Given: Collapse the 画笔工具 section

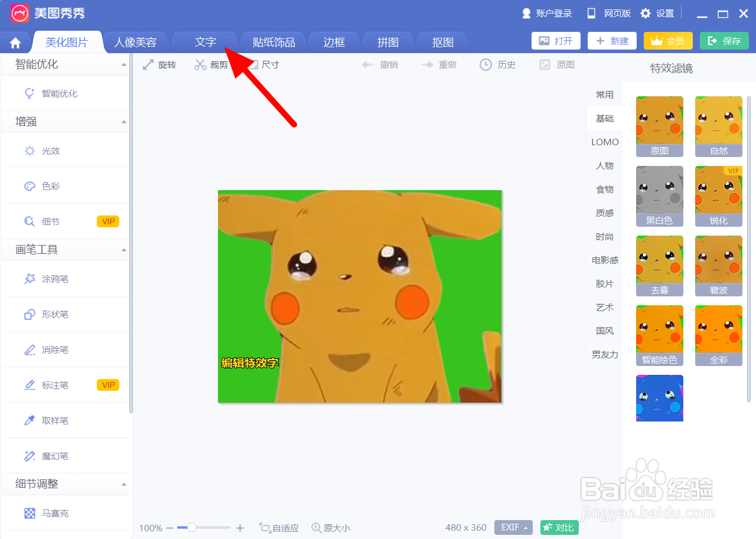Looking at the screenshot, I should tap(123, 250).
